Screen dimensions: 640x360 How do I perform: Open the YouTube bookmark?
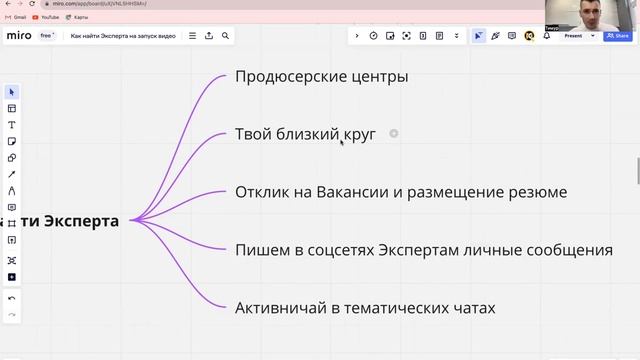(46, 17)
